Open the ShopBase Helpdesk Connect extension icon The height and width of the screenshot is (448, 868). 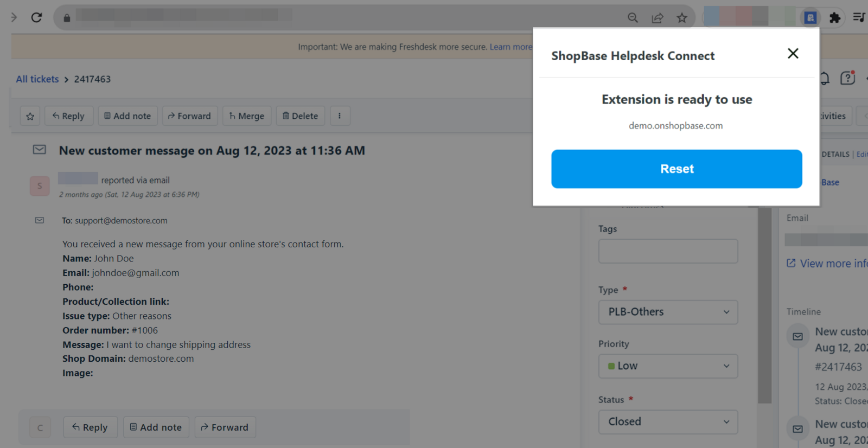[810, 18]
